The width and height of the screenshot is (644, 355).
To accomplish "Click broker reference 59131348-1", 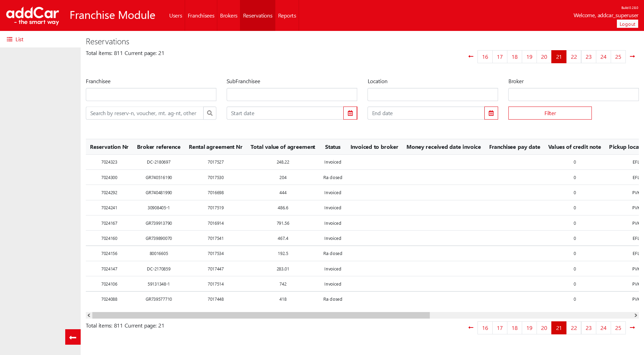I will point(159,284).
